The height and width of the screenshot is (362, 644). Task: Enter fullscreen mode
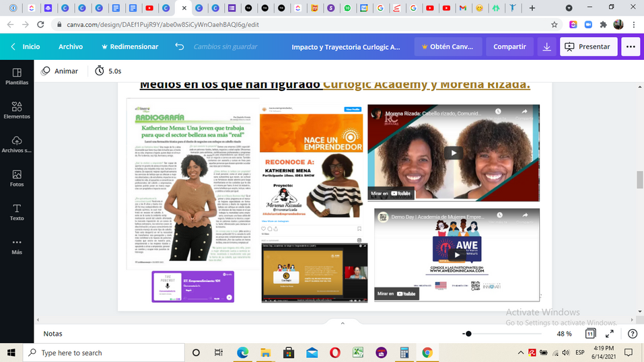click(x=610, y=334)
